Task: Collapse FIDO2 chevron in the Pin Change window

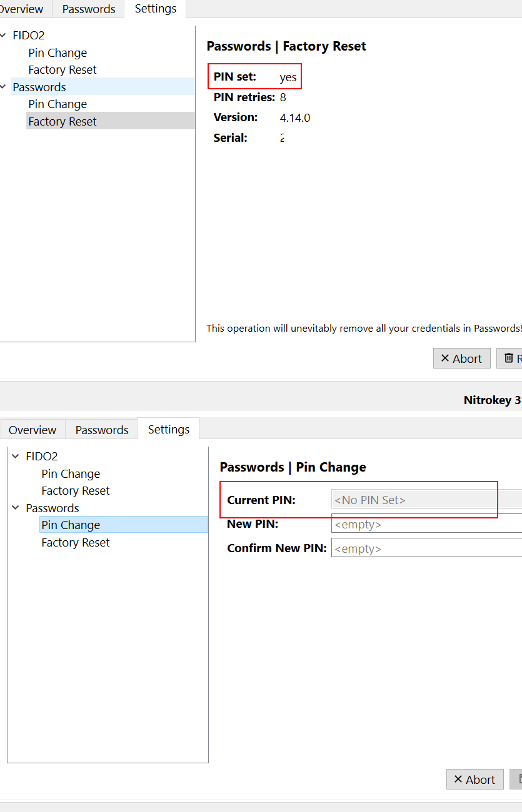Action: tap(16, 457)
